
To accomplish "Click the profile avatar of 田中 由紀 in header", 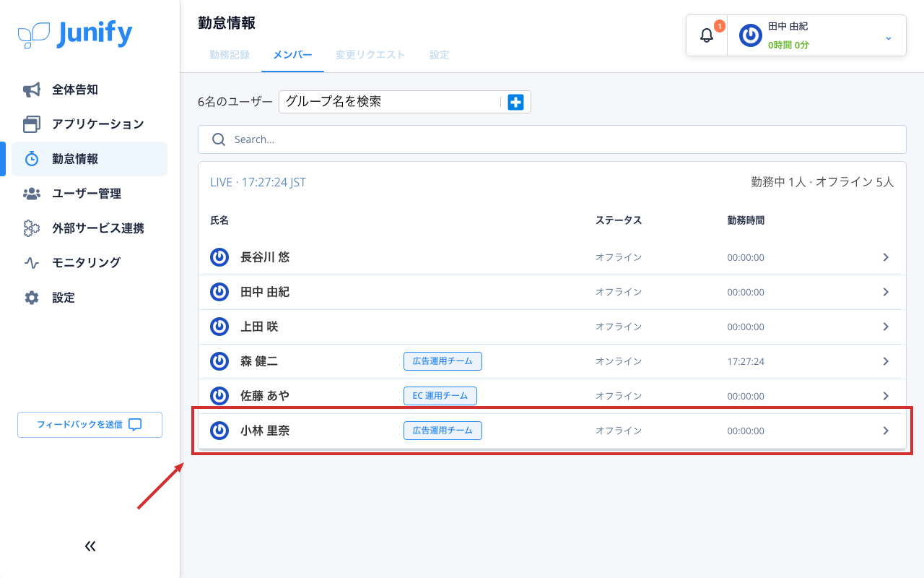I will tap(751, 35).
